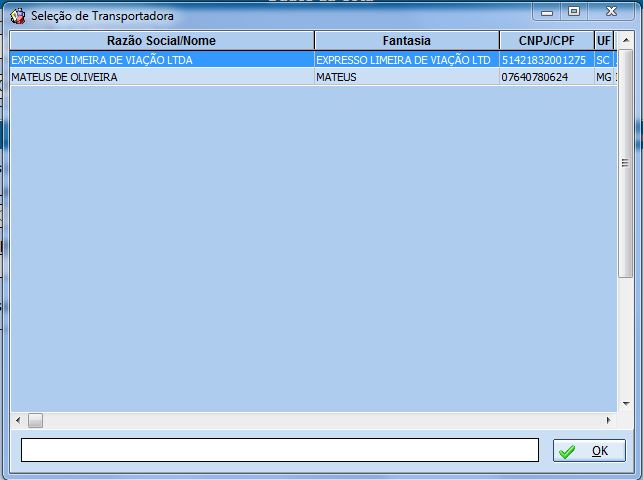
Task: Click the horizontal scrollbar right arrow
Action: point(608,420)
